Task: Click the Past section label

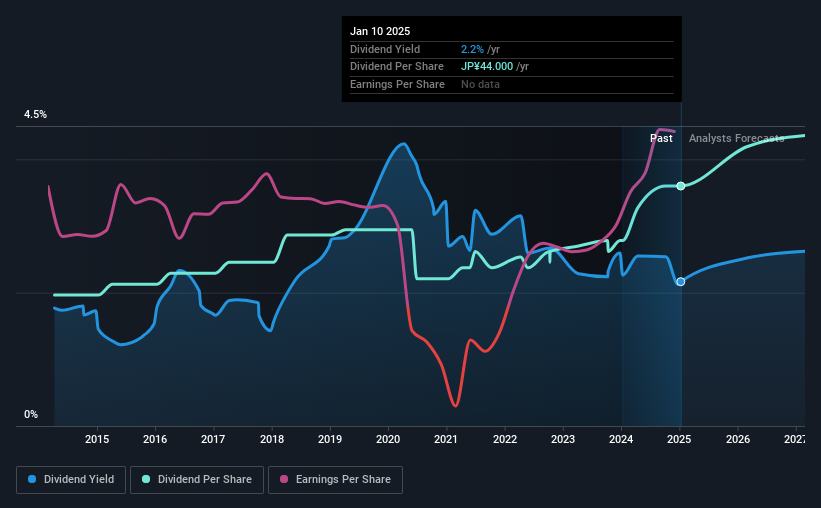Action: tap(661, 138)
